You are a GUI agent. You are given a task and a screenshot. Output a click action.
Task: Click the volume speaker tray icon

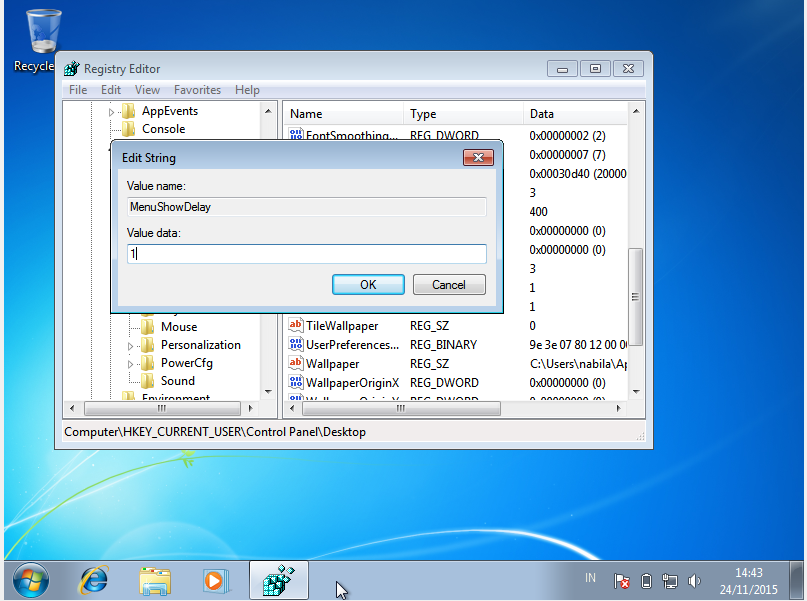pos(694,581)
